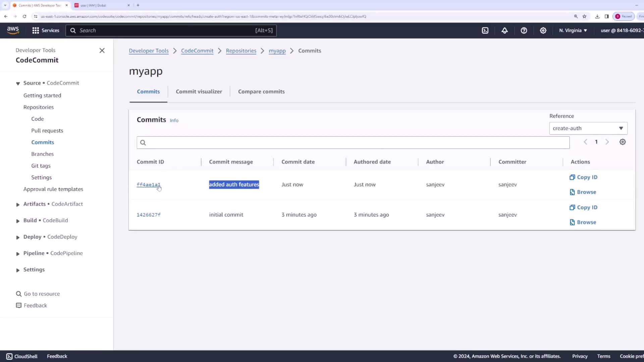644x362 pixels.
Task: Open the AWS console settings gear icon
Action: [543, 31]
